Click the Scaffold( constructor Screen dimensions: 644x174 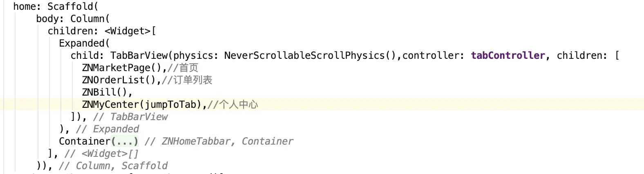(73, 7)
